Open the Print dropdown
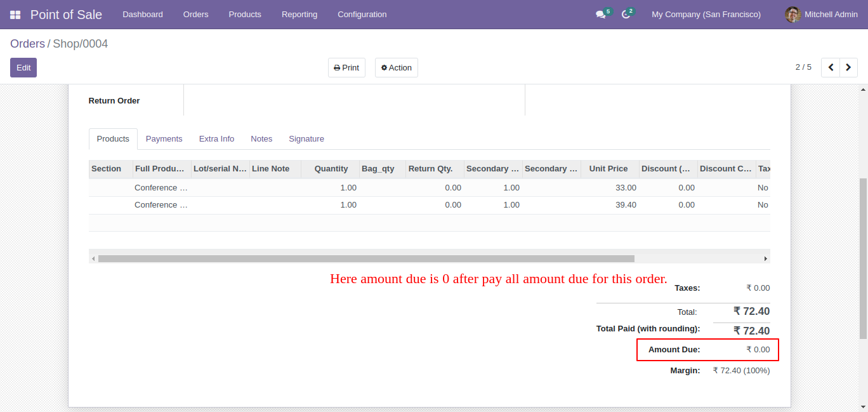The width and height of the screenshot is (868, 412). click(346, 68)
